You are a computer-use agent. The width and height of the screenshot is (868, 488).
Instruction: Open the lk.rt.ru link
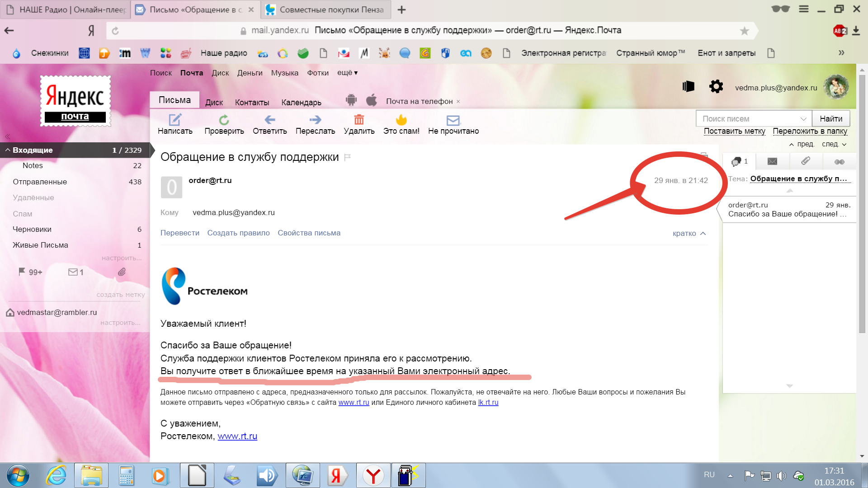tap(488, 403)
